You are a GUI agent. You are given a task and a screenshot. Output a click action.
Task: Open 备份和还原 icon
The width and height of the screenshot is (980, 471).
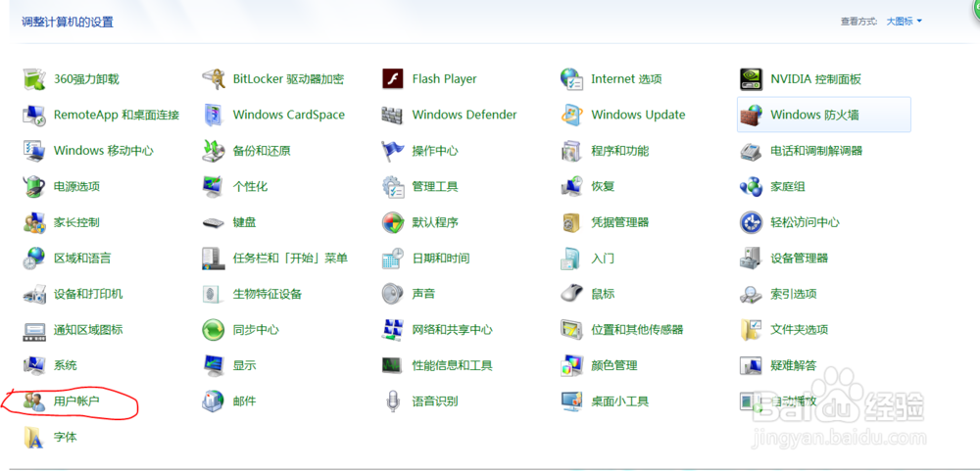click(213, 151)
